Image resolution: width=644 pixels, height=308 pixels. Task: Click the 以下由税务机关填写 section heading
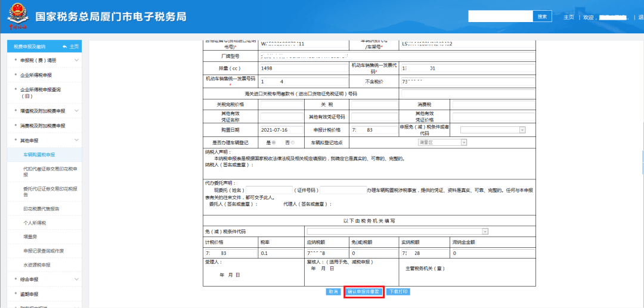coord(369,220)
